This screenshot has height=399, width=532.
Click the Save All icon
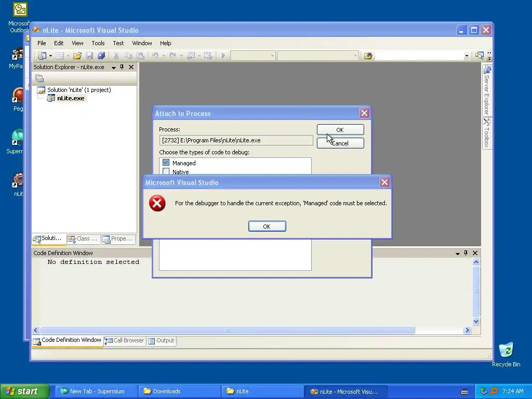click(x=101, y=56)
